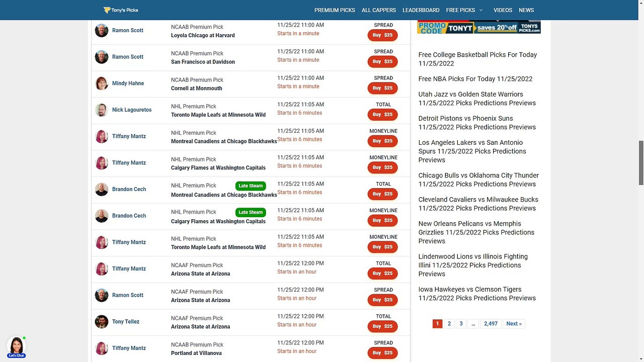This screenshot has width=644, height=362.
Task: Open Brandon Cech's name link on Canadiens total row
Action: click(129, 190)
